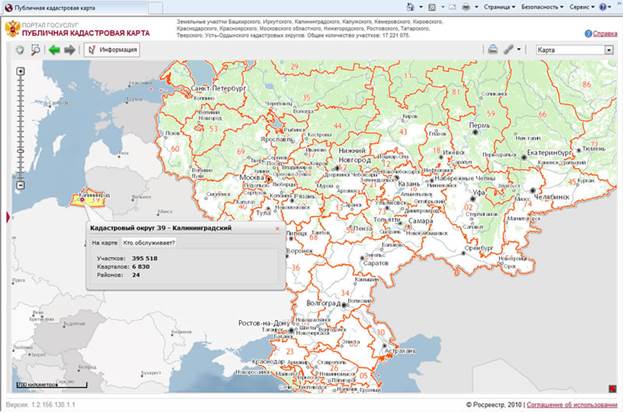Image resolution: width=623 pixels, height=412 pixels.
Task: Click the Russian coat of arms emblem
Action: tap(12, 29)
